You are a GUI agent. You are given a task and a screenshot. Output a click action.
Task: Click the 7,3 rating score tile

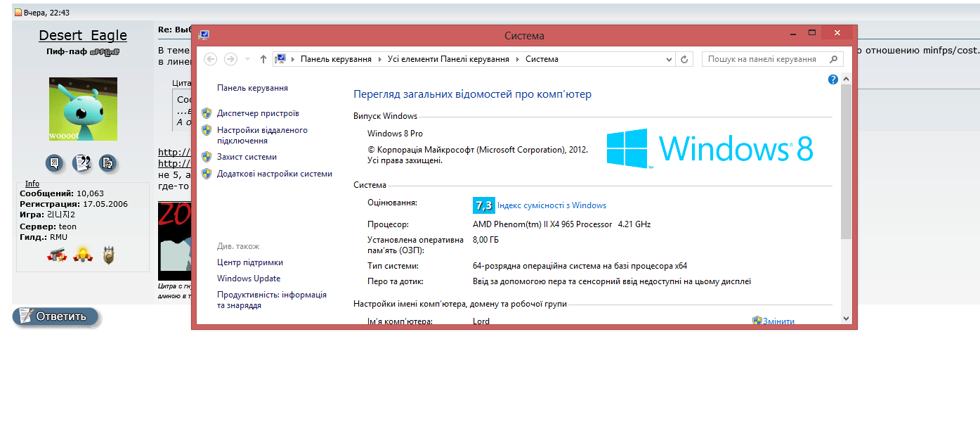(x=484, y=205)
